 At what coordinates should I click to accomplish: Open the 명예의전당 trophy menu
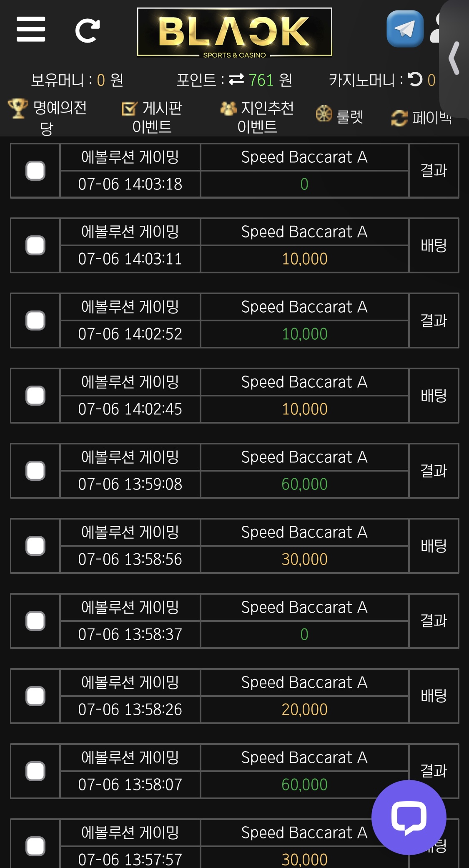pyautogui.click(x=47, y=117)
